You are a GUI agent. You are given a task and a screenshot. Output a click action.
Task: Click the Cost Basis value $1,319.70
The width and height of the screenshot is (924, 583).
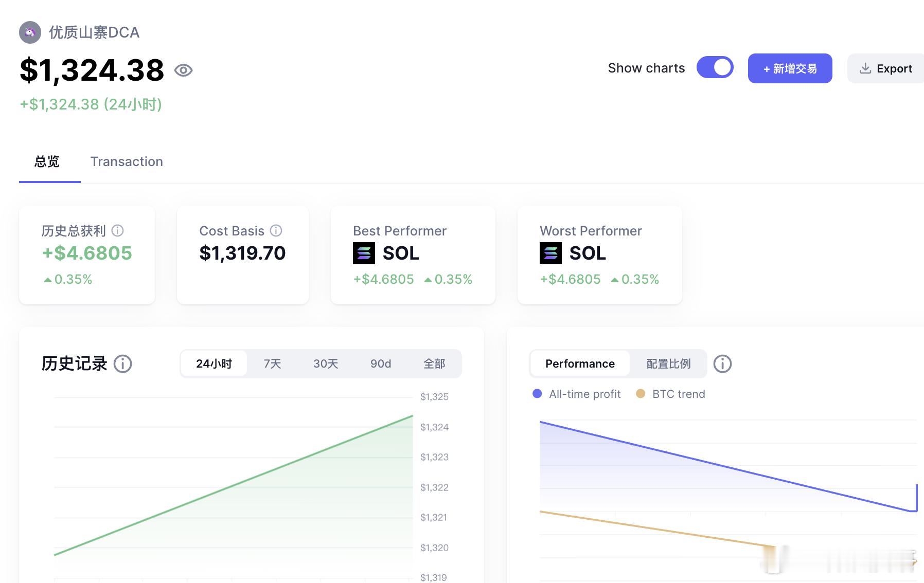pos(242,253)
